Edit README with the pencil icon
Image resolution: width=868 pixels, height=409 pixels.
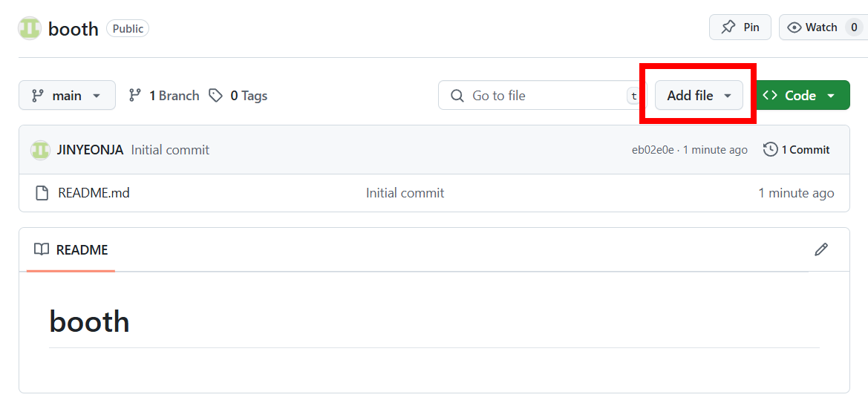tap(821, 249)
